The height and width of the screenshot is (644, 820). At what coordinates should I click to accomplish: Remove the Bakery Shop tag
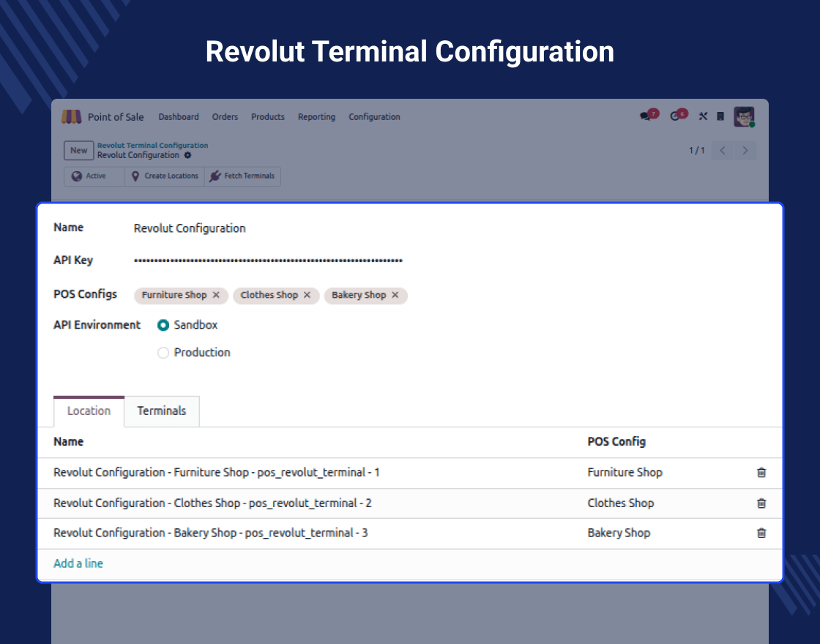click(x=395, y=295)
